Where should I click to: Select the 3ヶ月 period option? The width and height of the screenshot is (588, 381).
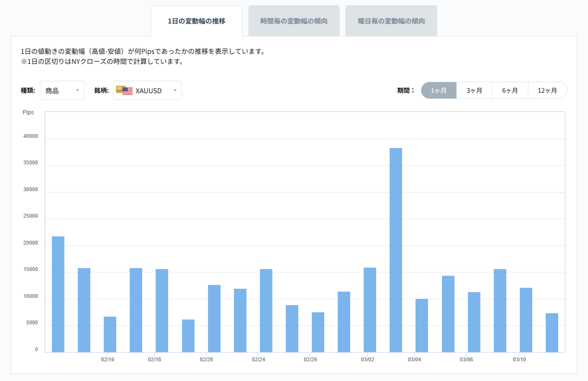(474, 90)
